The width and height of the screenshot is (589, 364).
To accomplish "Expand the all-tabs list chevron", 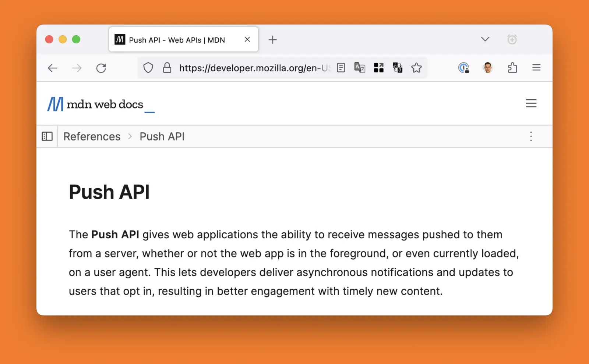I will click(485, 39).
